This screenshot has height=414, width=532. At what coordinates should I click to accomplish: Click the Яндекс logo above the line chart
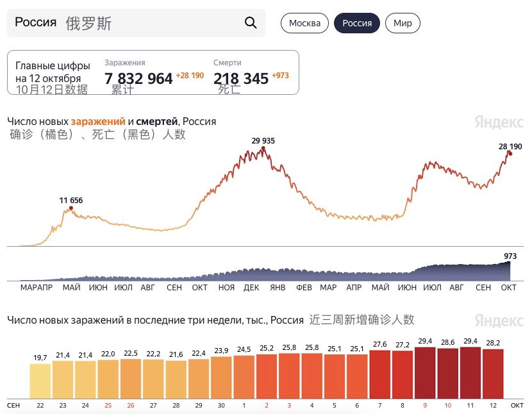498,122
